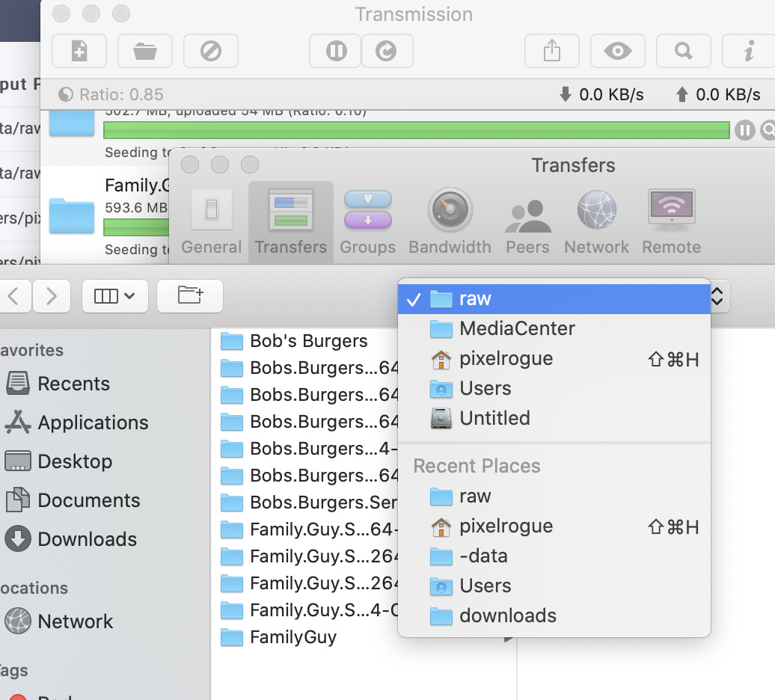Screen dimensions: 775x700
Task: Toggle Quick Look eye icon
Action: tap(617, 51)
